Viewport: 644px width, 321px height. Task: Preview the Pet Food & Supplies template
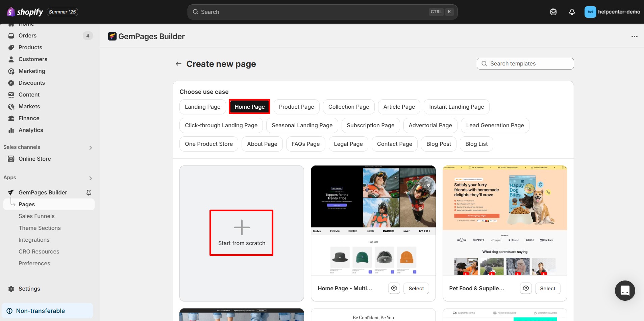click(x=526, y=288)
